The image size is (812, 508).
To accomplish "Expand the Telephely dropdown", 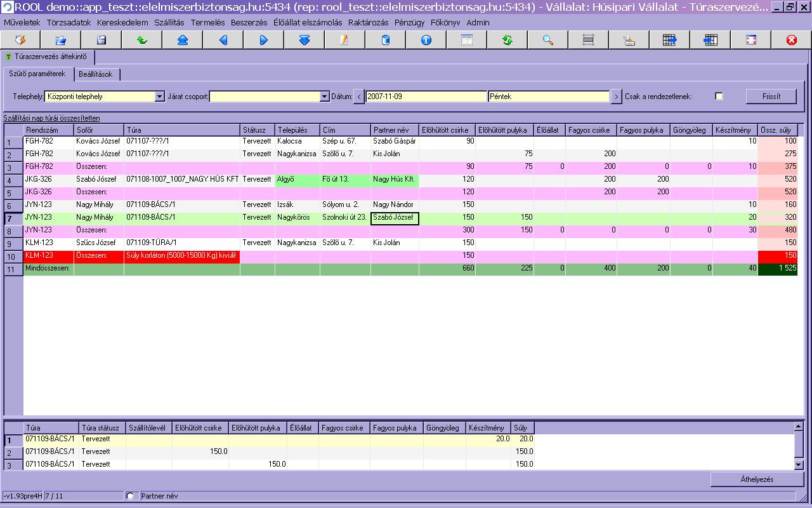I will tap(159, 97).
